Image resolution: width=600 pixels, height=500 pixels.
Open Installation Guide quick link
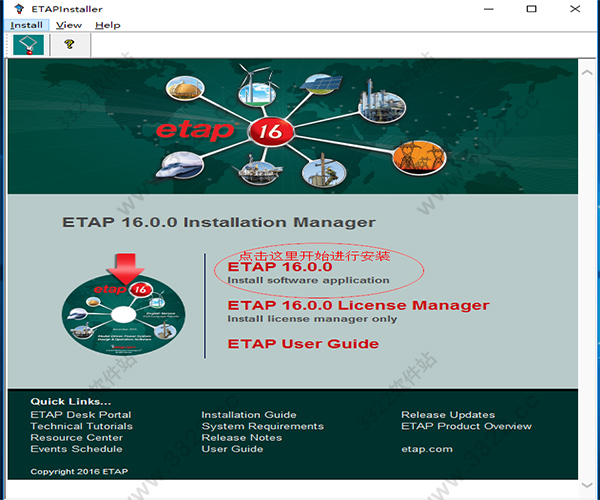pos(249,415)
